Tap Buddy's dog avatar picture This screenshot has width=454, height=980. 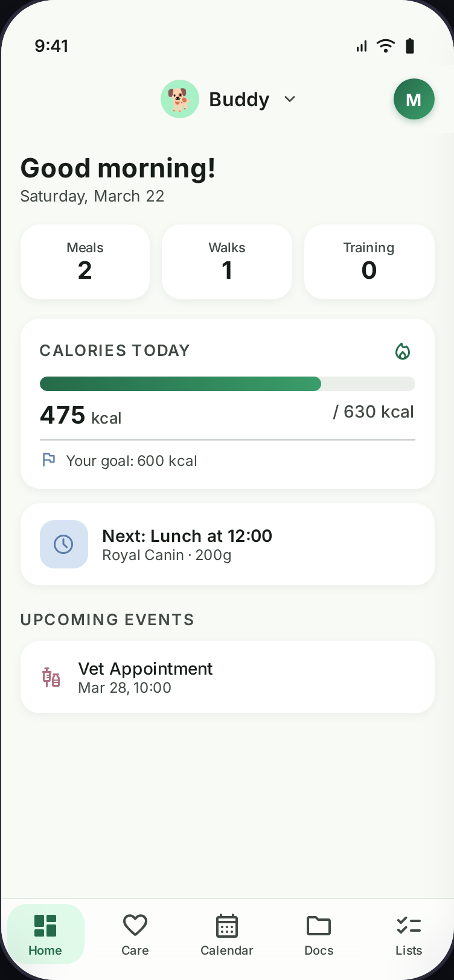tap(180, 99)
